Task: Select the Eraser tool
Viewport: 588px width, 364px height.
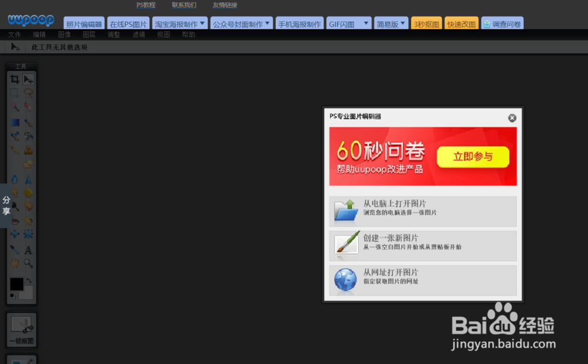Action: [28, 107]
